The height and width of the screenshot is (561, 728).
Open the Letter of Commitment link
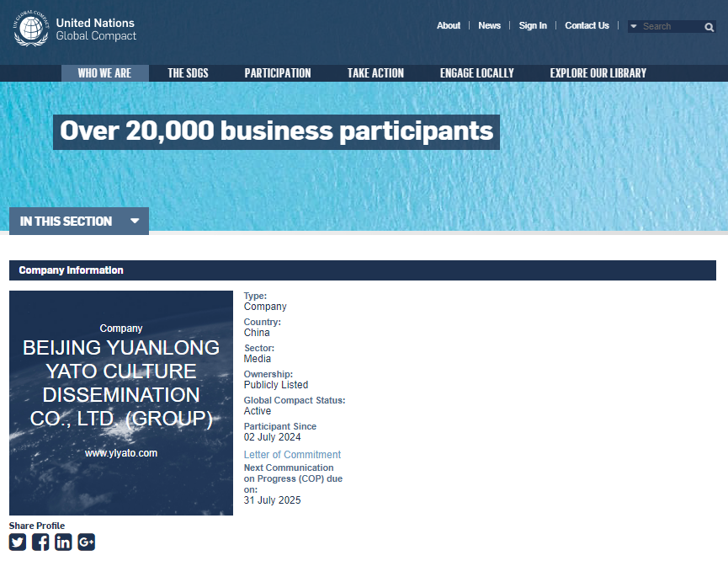pyautogui.click(x=292, y=455)
